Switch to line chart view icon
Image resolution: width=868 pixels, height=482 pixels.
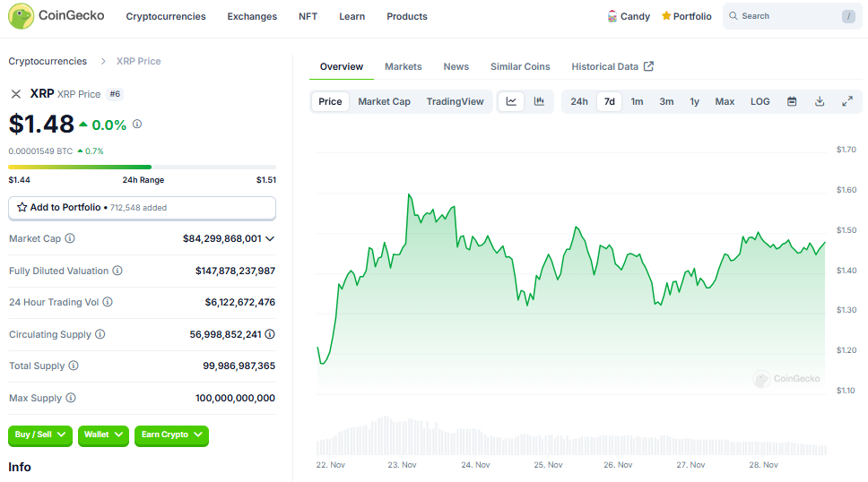pos(511,101)
